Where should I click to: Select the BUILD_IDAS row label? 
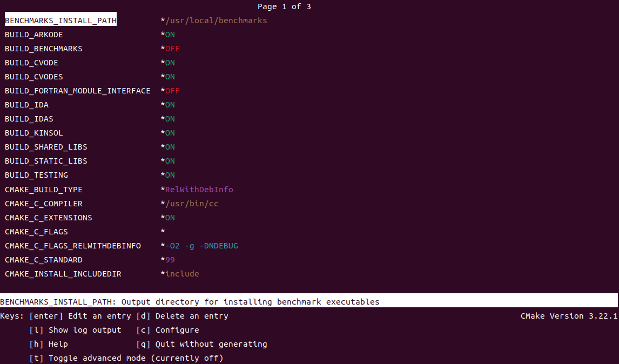point(29,119)
